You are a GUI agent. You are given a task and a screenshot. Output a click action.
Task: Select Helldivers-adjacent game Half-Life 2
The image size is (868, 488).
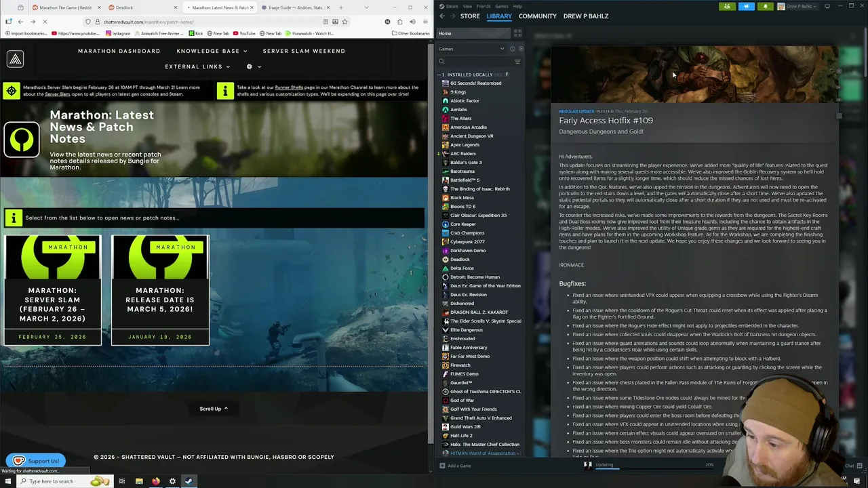(x=461, y=436)
